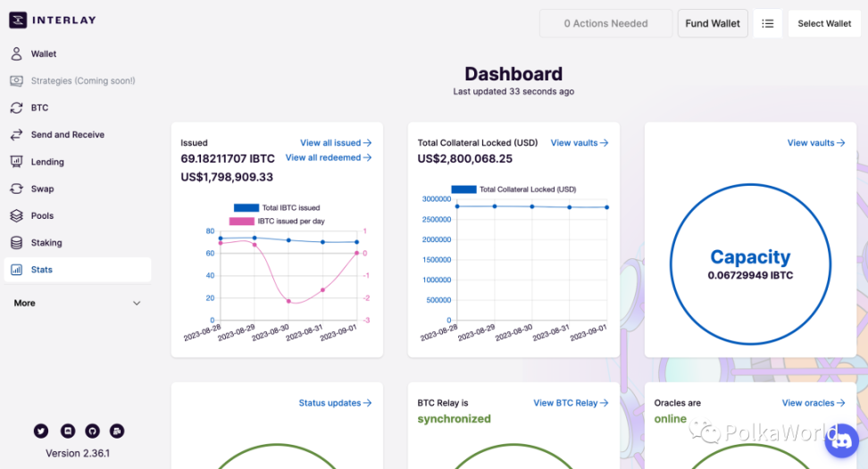Navigate to Lending

[78, 162]
